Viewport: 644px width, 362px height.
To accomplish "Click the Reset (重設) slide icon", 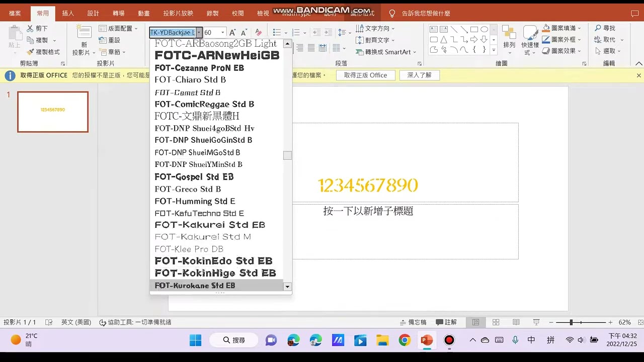I will point(103,40).
